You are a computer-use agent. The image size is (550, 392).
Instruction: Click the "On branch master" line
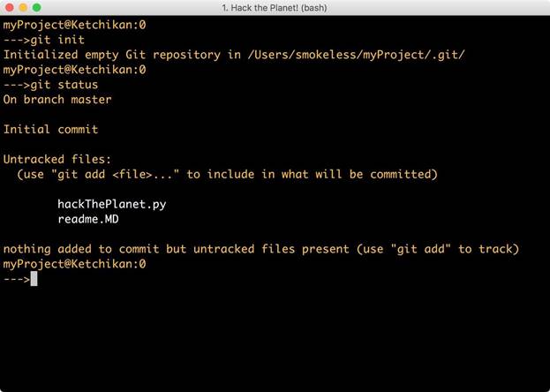(x=57, y=100)
